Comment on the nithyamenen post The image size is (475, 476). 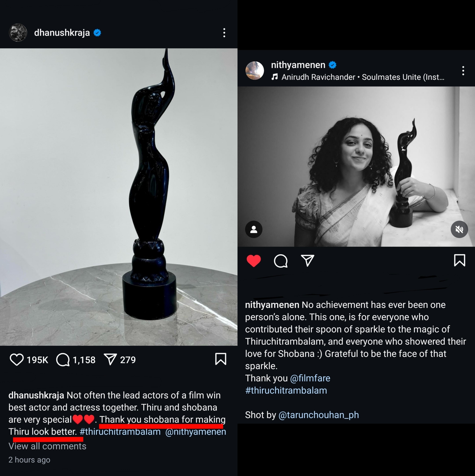tap(281, 261)
